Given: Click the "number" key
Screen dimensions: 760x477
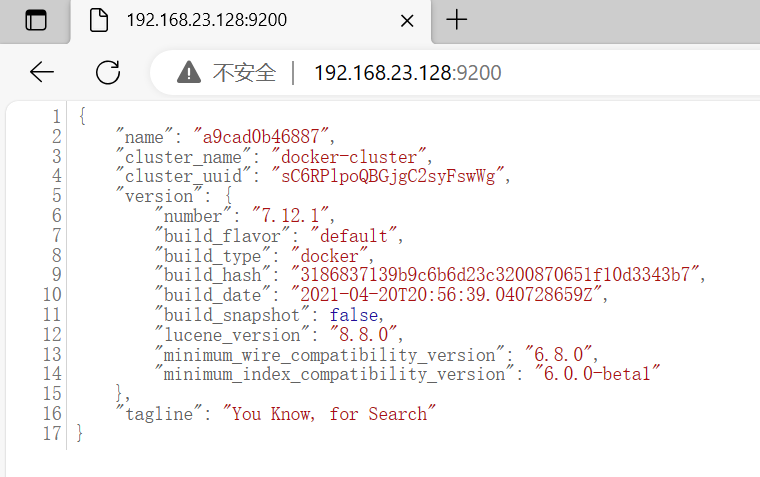Looking at the screenshot, I should click(x=193, y=215).
